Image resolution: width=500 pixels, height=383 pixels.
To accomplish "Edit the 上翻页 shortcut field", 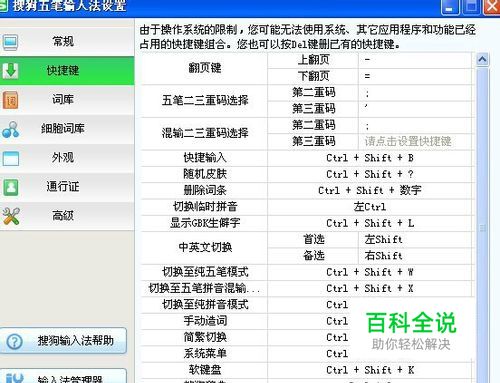I will 415,60.
